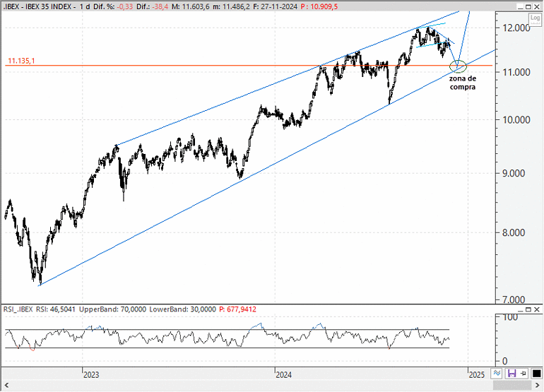
Task: Click the 'F: 27-11-2024' date in header
Action: (x=275, y=6)
